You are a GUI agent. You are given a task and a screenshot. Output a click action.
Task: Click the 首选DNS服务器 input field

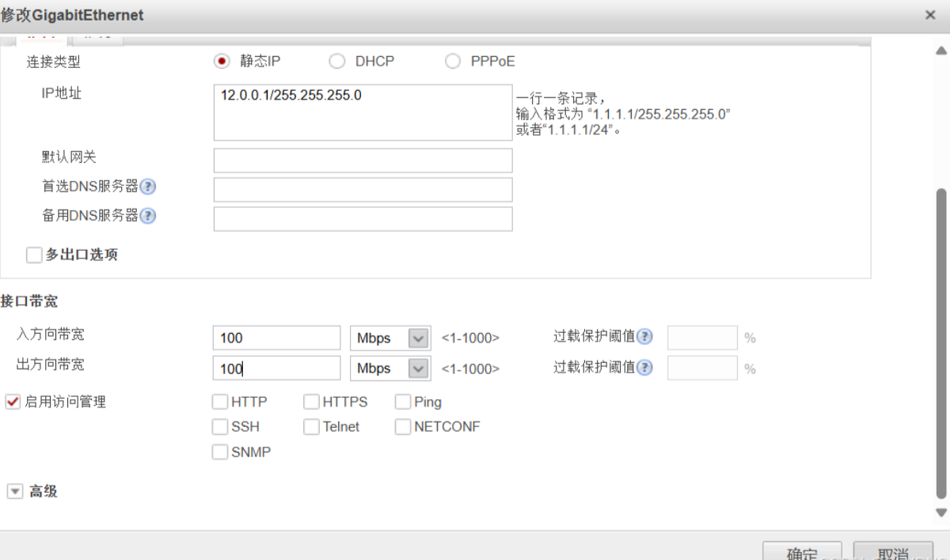tap(363, 190)
